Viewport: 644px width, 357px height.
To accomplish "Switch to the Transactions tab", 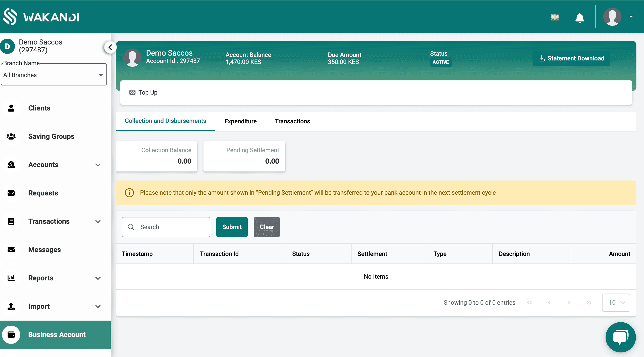I will pyautogui.click(x=292, y=121).
